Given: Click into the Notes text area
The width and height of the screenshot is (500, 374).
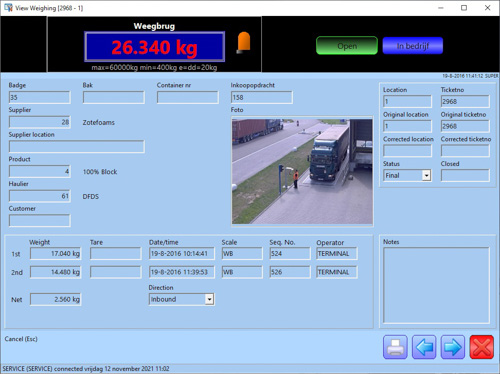Looking at the screenshot, I should pos(436,285).
